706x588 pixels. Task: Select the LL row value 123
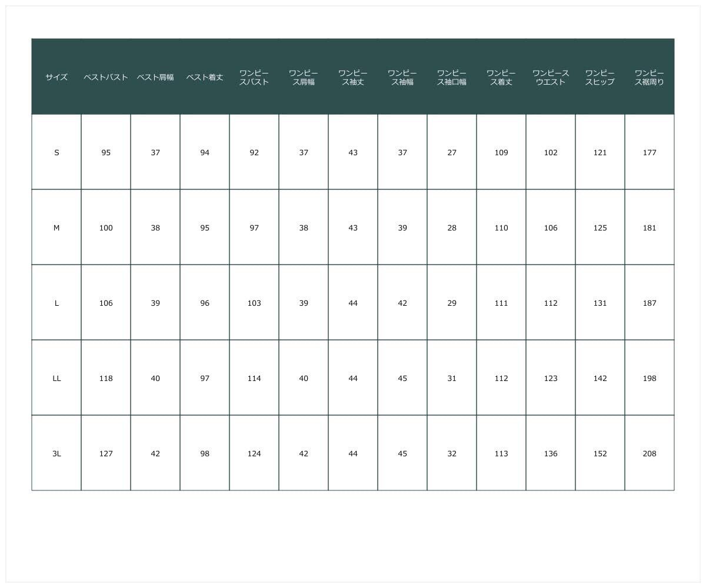551,378
